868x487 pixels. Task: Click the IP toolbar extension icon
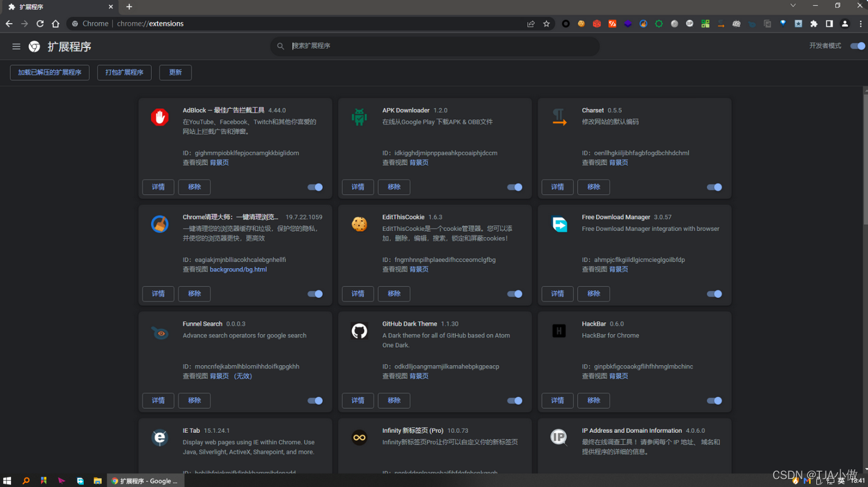(690, 24)
